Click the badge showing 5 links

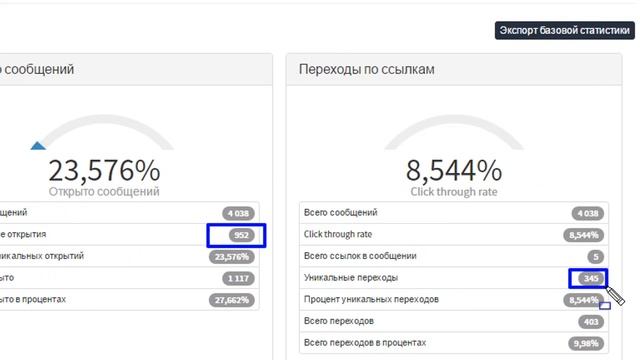tap(595, 257)
